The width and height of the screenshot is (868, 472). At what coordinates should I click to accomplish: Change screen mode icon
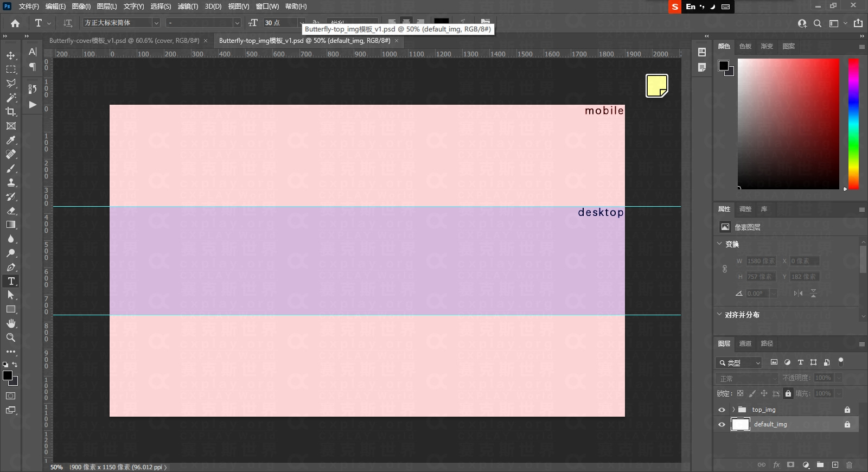(11, 410)
